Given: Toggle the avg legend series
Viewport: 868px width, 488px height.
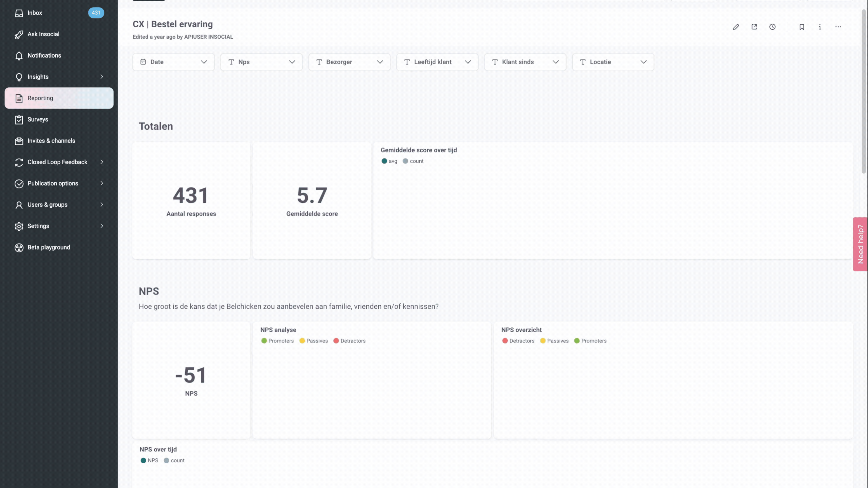Looking at the screenshot, I should tap(389, 161).
